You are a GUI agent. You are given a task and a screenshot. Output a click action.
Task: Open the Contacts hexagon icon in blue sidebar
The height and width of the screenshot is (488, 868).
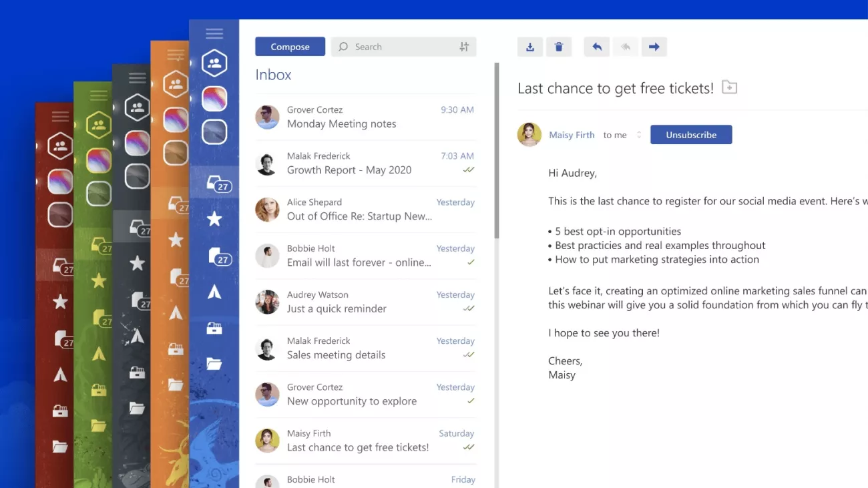pos(214,63)
